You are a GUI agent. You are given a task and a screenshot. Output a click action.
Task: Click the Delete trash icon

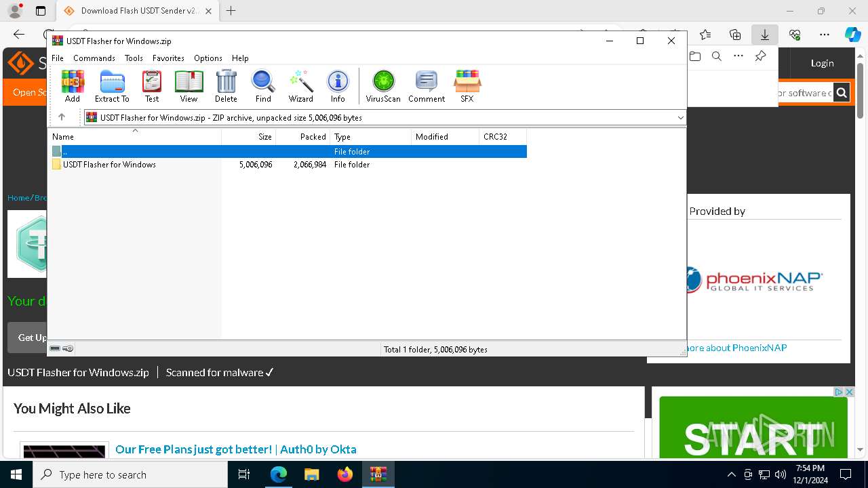click(226, 86)
